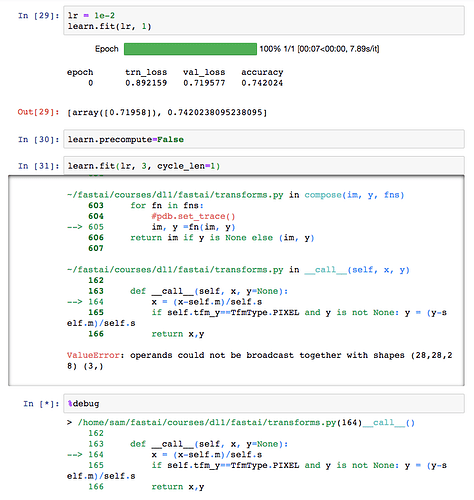Click the ValueError message text
This screenshot has height=500, width=474.
[x=259, y=360]
